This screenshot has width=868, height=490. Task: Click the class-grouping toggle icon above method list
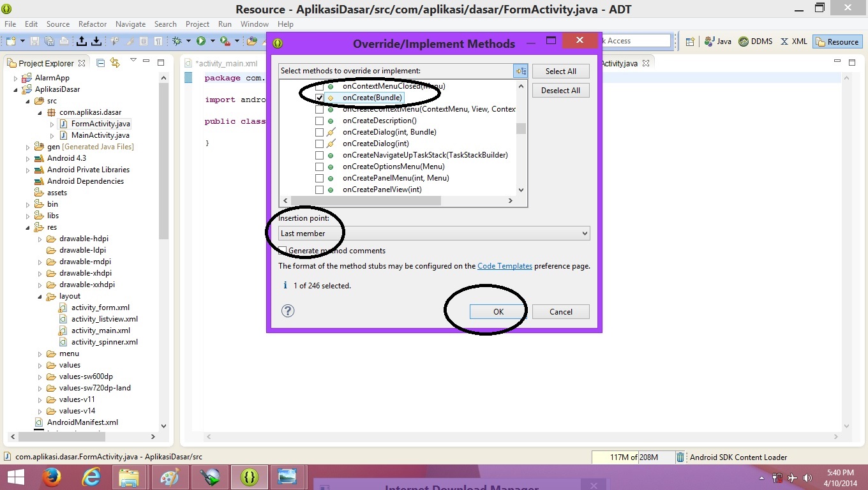point(520,71)
